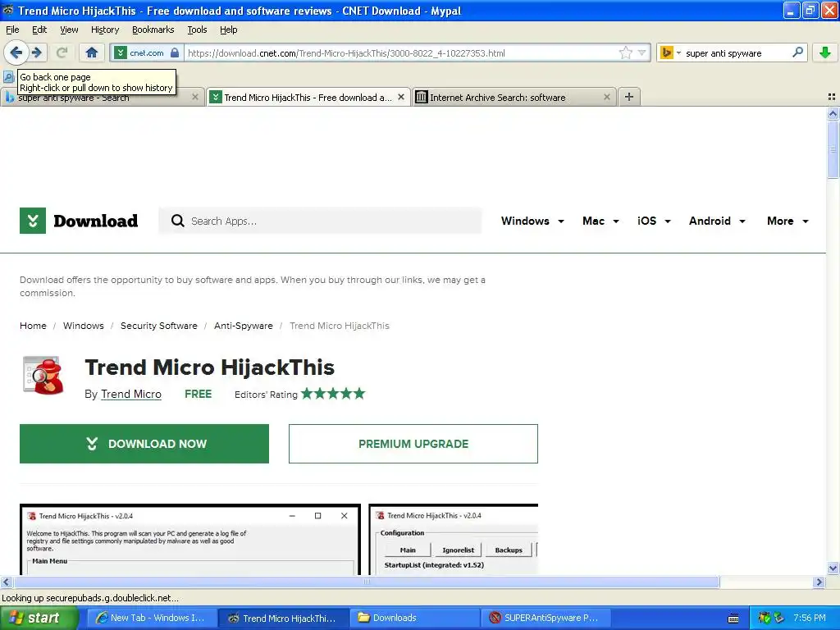Open a new tab with plus button
Image resolution: width=840 pixels, height=630 pixels.
pyautogui.click(x=629, y=97)
